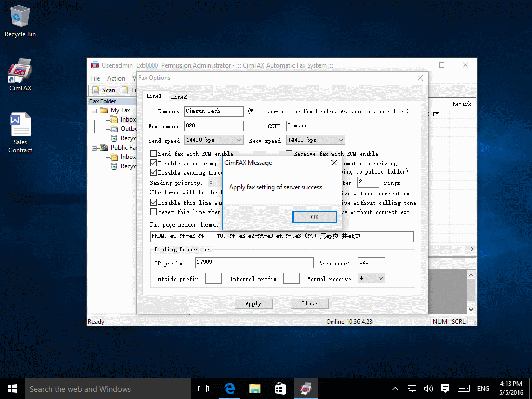Open the Manual receive dropdown

coord(381,278)
